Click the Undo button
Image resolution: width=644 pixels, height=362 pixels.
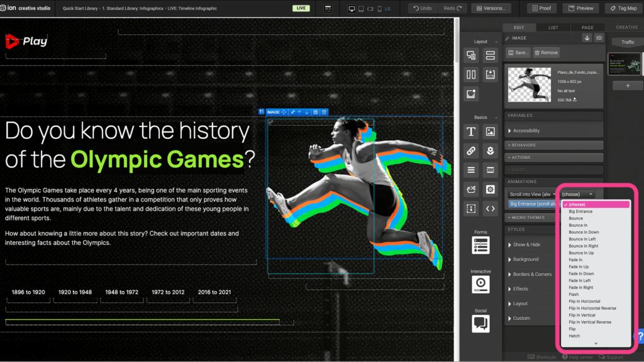pos(422,8)
